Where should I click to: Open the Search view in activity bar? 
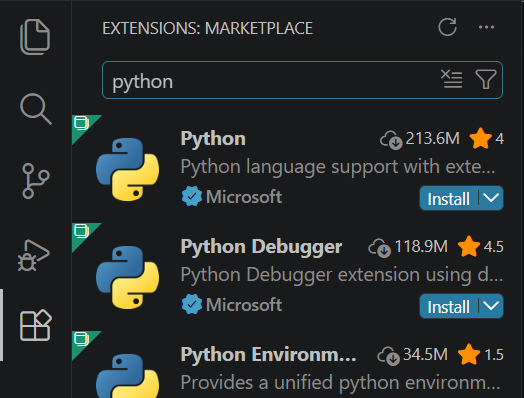35,109
